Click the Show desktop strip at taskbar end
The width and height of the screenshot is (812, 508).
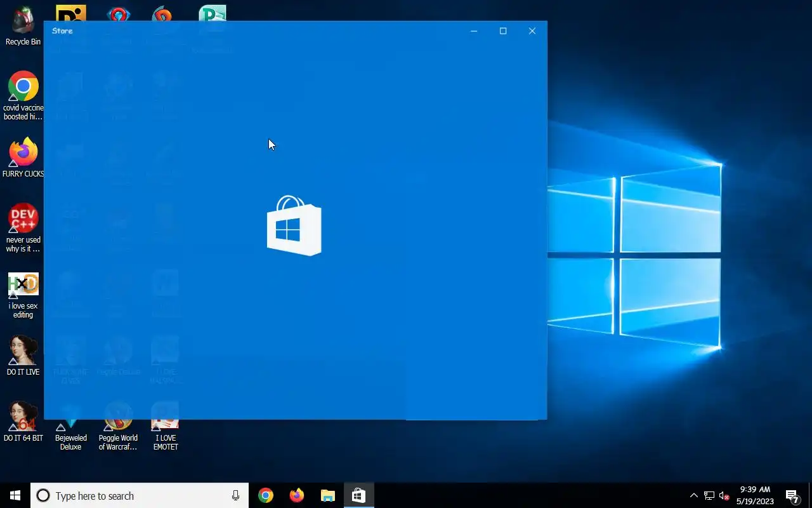[x=810, y=495]
